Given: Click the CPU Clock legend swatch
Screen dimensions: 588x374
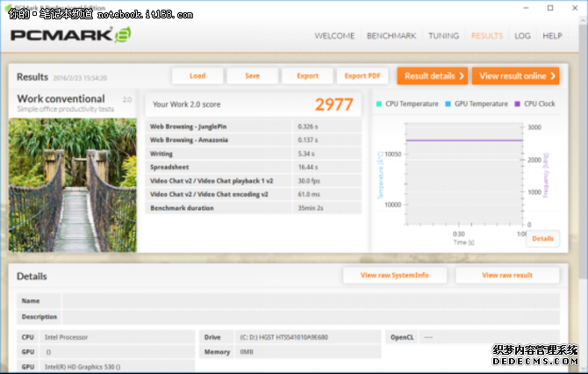Looking at the screenshot, I should 518,104.
